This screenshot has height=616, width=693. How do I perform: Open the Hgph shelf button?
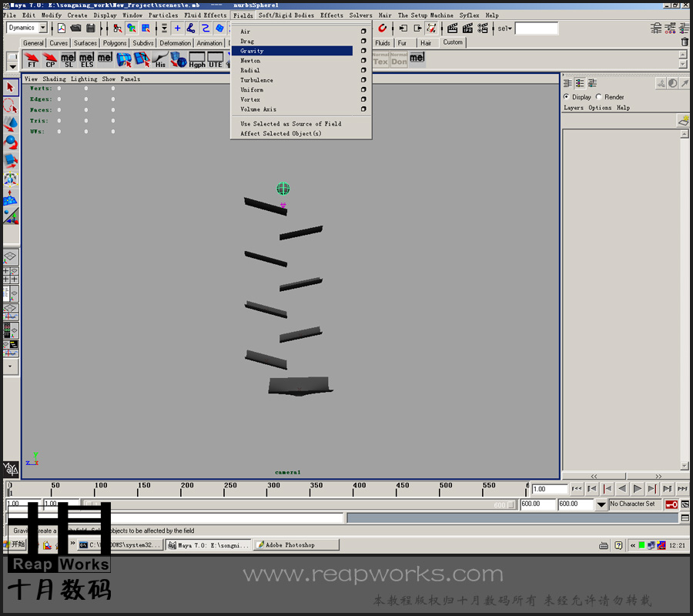pos(197,59)
